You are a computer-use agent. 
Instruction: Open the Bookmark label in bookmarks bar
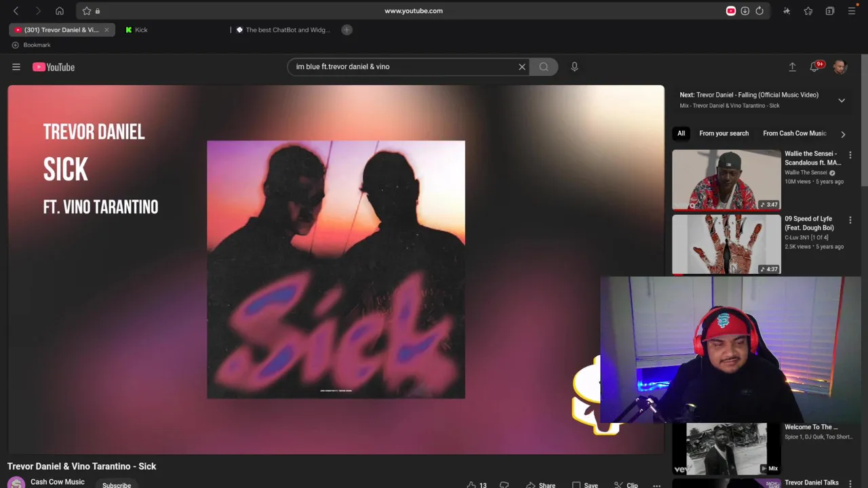coord(37,45)
